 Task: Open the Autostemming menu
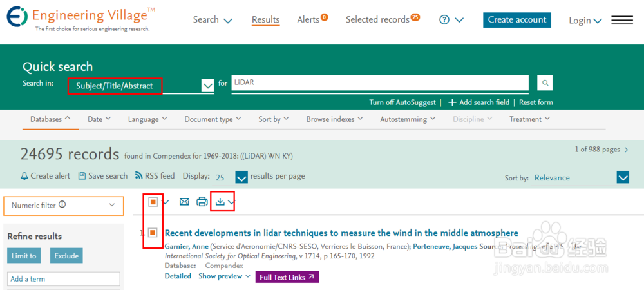click(x=408, y=119)
